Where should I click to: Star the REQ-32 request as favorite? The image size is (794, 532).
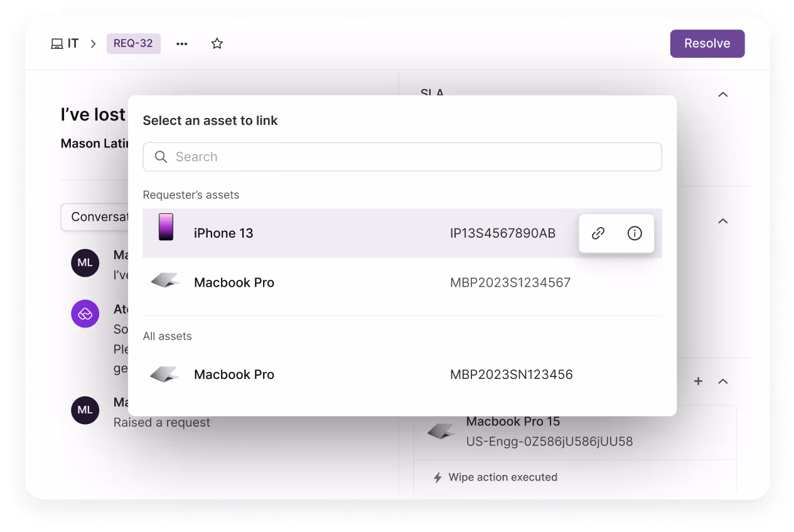point(217,43)
